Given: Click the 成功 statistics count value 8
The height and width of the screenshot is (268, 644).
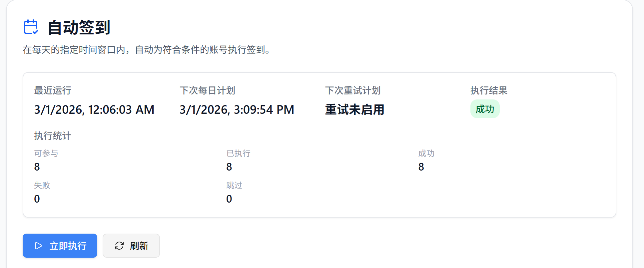Looking at the screenshot, I should [421, 167].
